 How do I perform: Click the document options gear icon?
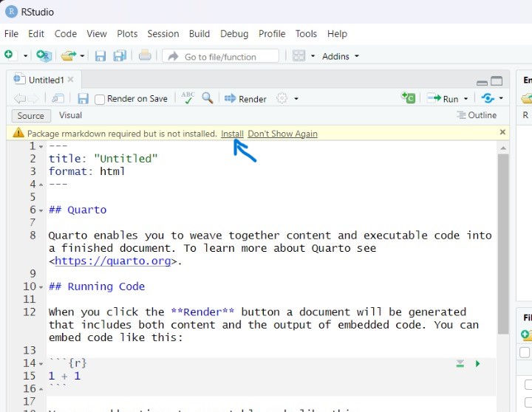coord(282,98)
